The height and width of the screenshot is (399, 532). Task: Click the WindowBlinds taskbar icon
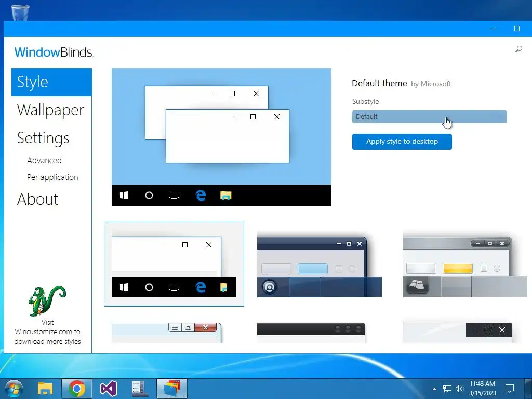click(171, 389)
